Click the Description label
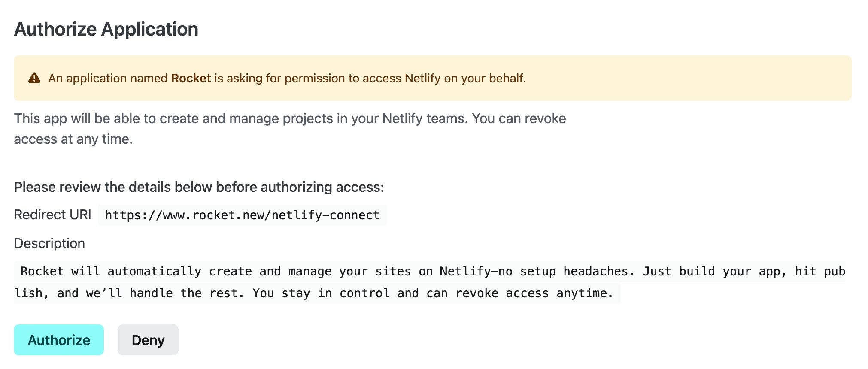 point(49,243)
